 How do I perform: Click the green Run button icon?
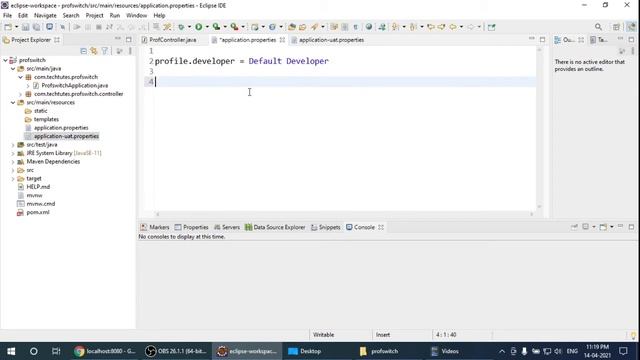199,27
